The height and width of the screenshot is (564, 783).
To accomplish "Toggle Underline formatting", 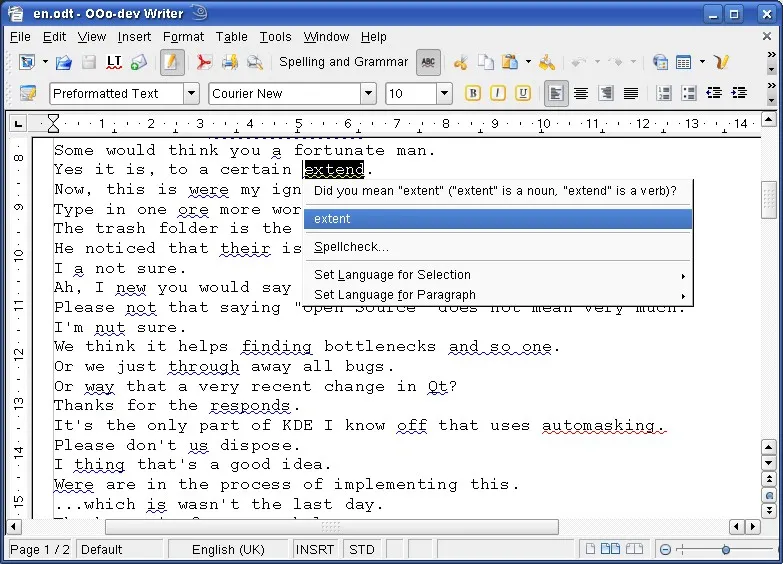I will tap(523, 93).
